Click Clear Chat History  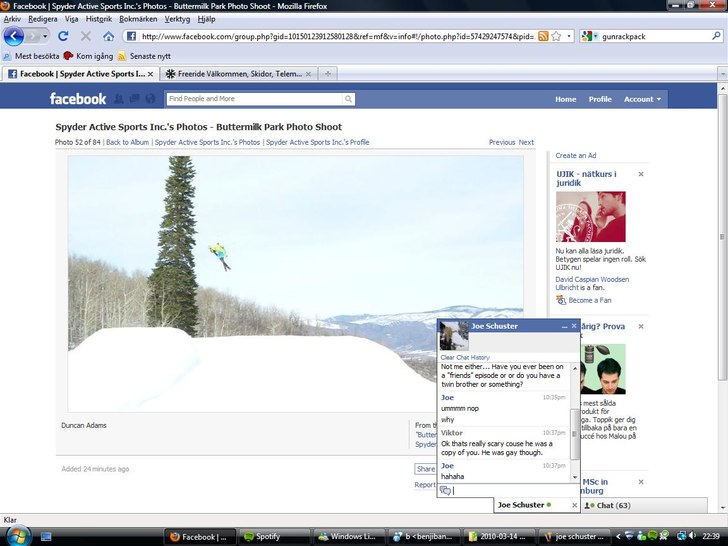click(x=465, y=357)
